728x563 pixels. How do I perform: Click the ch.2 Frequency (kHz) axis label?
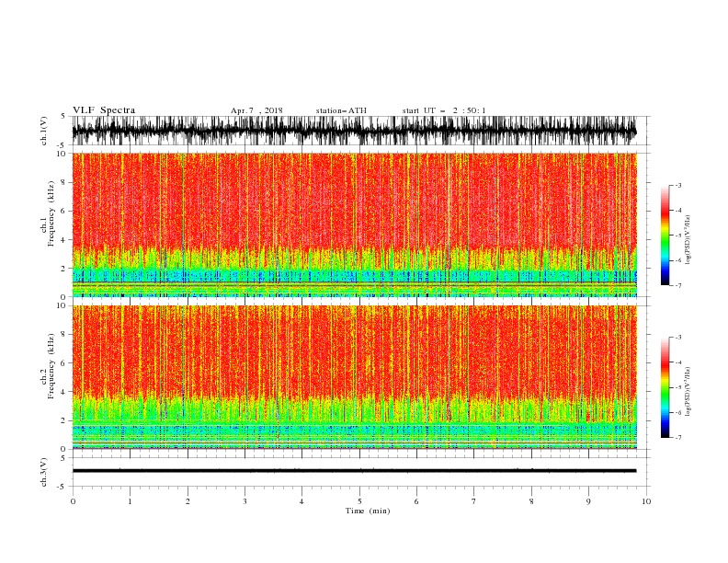tap(48, 366)
